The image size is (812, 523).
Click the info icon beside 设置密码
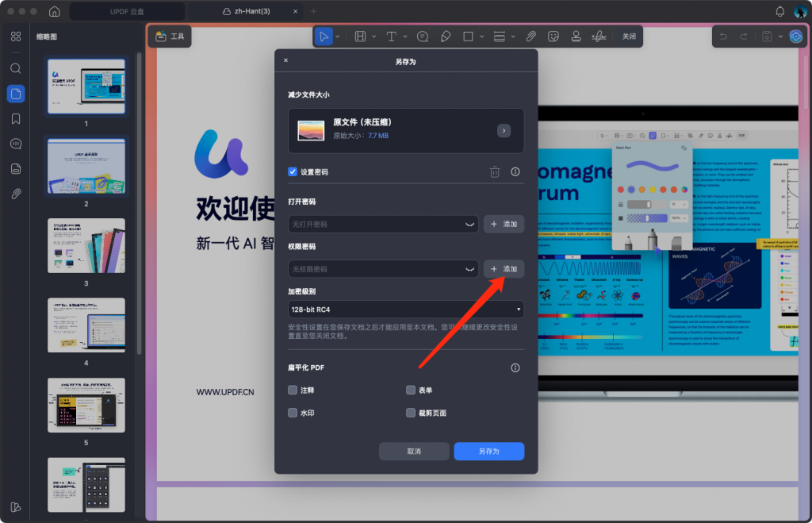pos(515,171)
